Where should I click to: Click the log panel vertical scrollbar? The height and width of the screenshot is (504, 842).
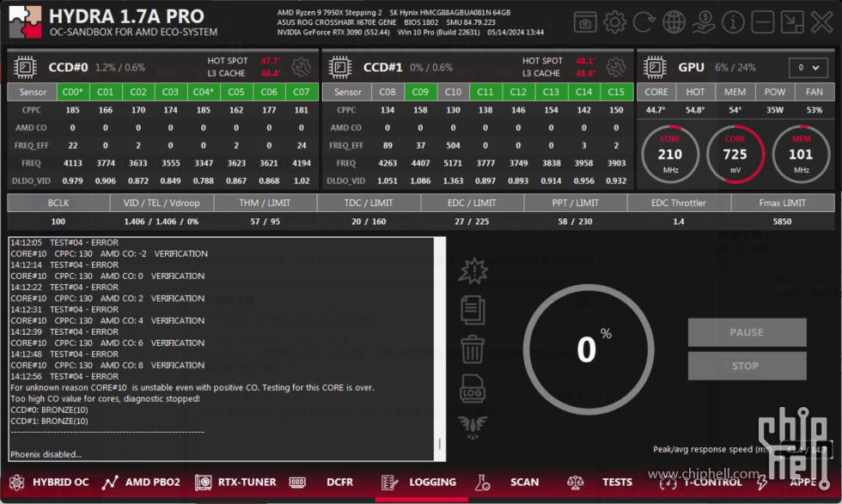pyautogui.click(x=440, y=349)
